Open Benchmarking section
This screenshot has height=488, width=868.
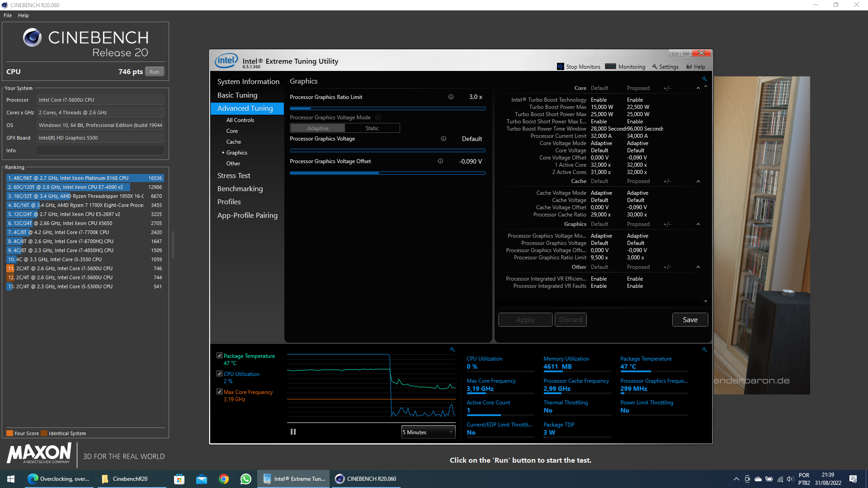(240, 189)
